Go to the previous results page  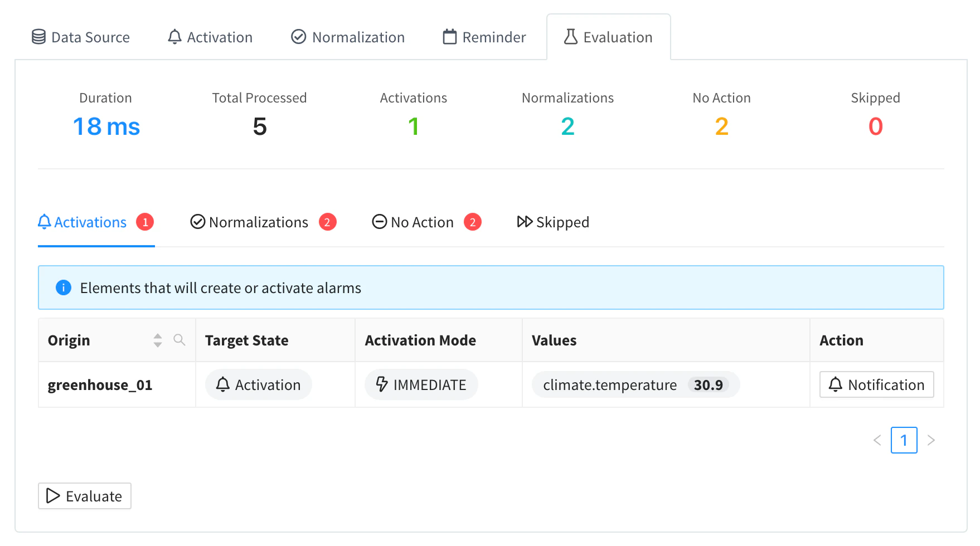[x=877, y=440]
